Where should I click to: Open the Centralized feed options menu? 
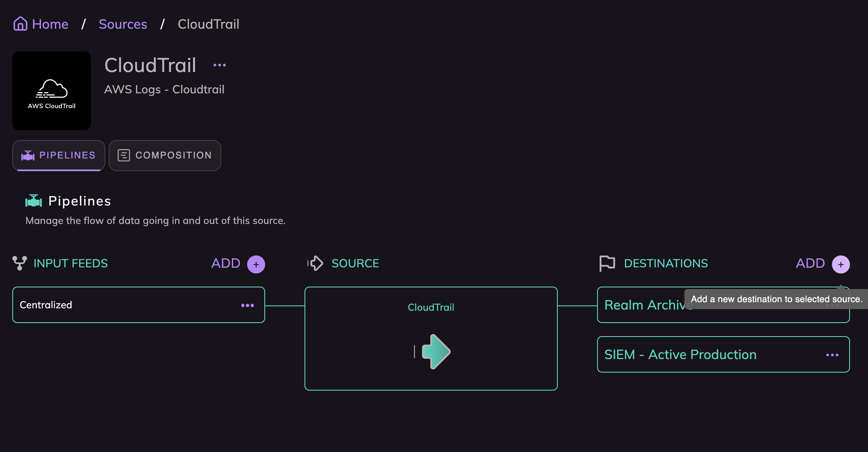pyautogui.click(x=248, y=305)
